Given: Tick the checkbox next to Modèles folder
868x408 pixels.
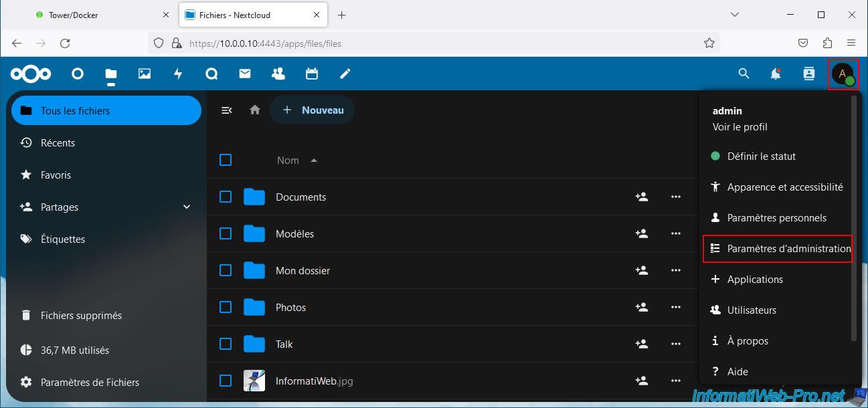Looking at the screenshot, I should click(x=226, y=233).
